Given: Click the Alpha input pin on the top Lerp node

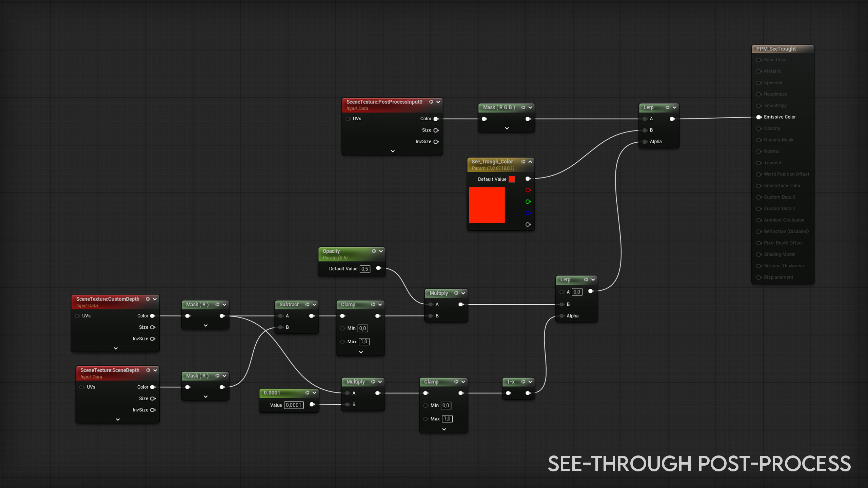Looking at the screenshot, I should tap(645, 142).
